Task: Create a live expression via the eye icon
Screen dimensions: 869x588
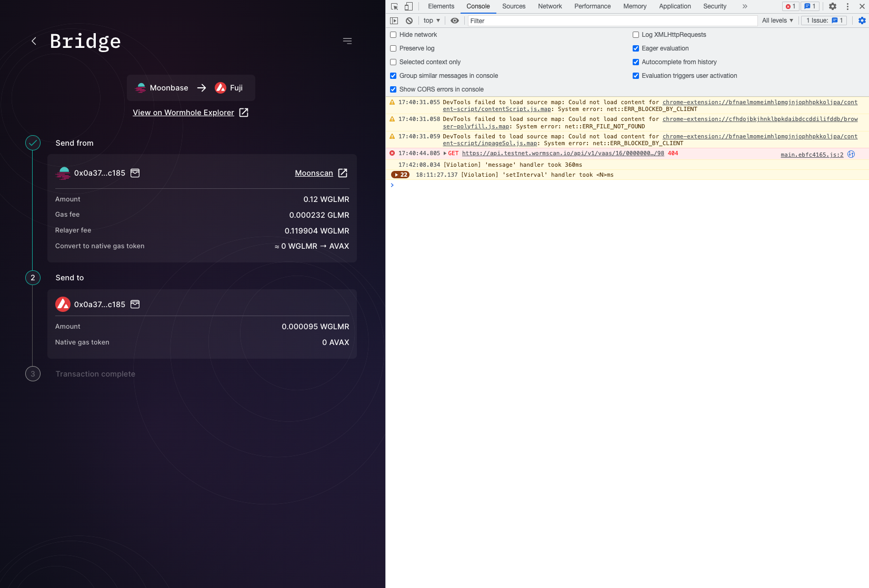Action: point(454,21)
